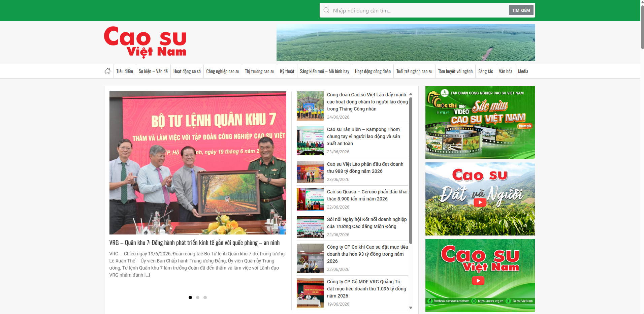644x314 pixels.
Task: Open Sáng kiến mới – Mô hình hay
Action: tap(325, 71)
